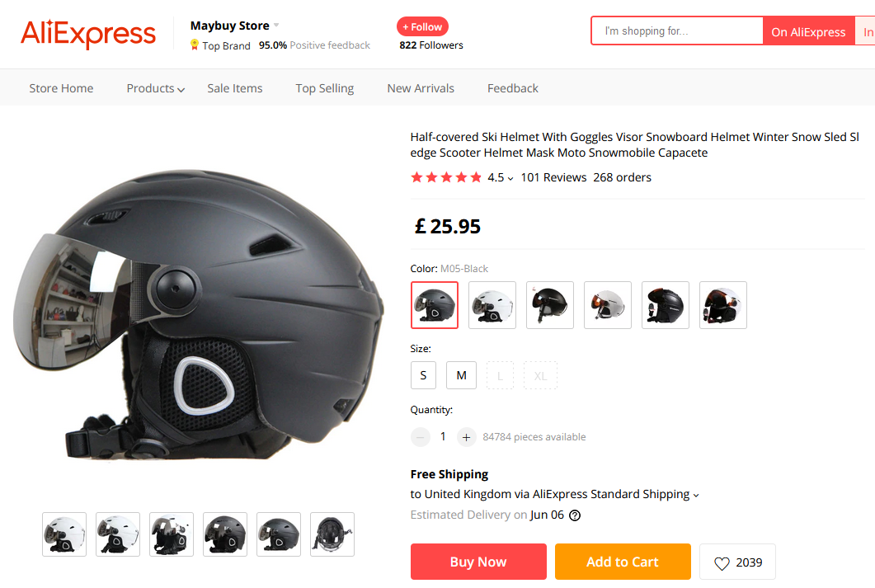Expand the Maybuy Store dropdown arrow
This screenshot has width=875, height=588.
click(x=277, y=26)
